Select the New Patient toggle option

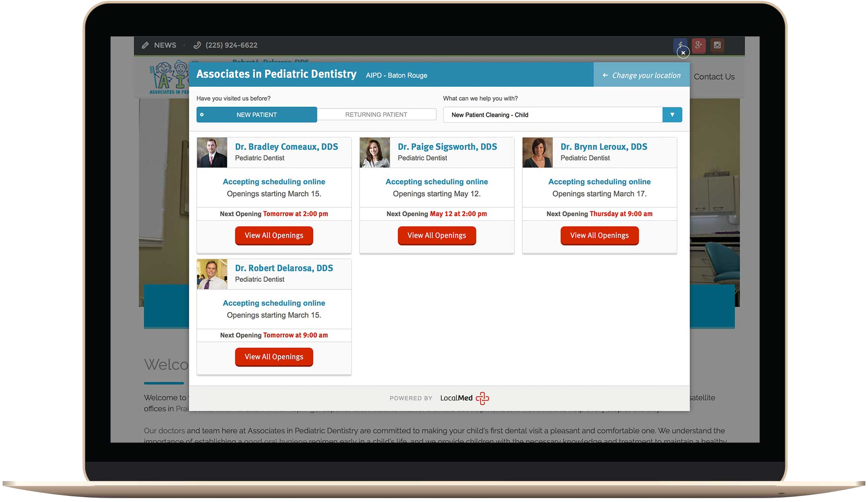coord(256,115)
